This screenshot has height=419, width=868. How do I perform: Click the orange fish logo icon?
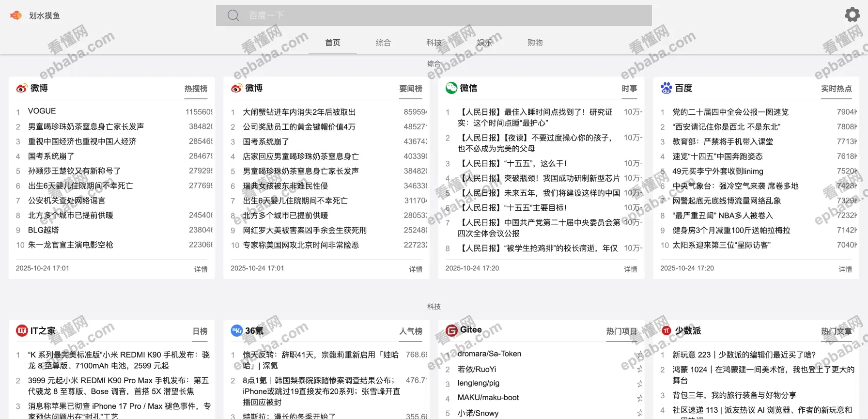pos(16,16)
